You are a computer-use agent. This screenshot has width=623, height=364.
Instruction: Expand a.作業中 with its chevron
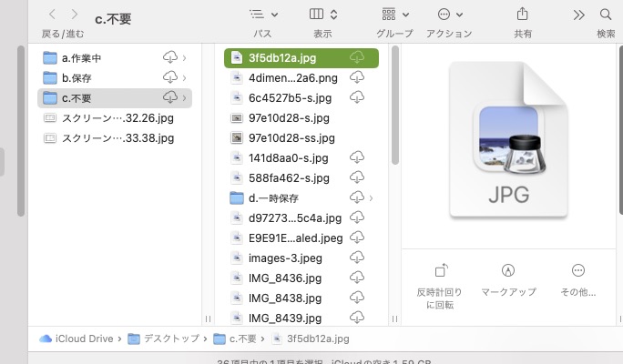(x=184, y=58)
